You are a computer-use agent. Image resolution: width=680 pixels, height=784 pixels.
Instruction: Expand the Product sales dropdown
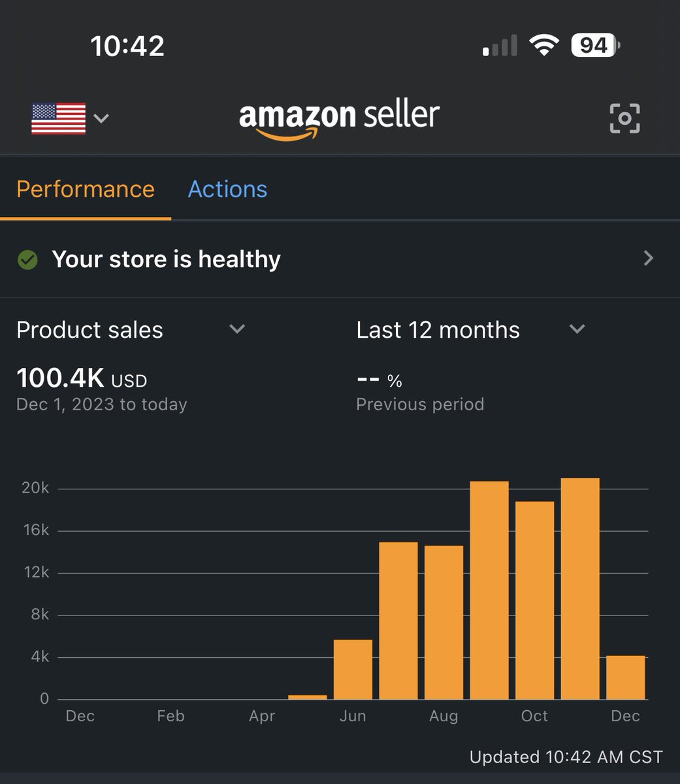coord(237,329)
